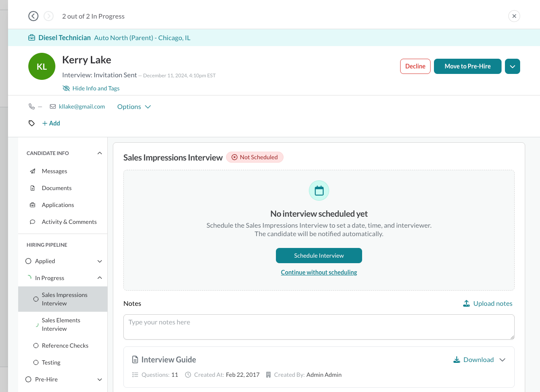Click the Sales Elements Interview progress indicator

[x=37, y=325]
